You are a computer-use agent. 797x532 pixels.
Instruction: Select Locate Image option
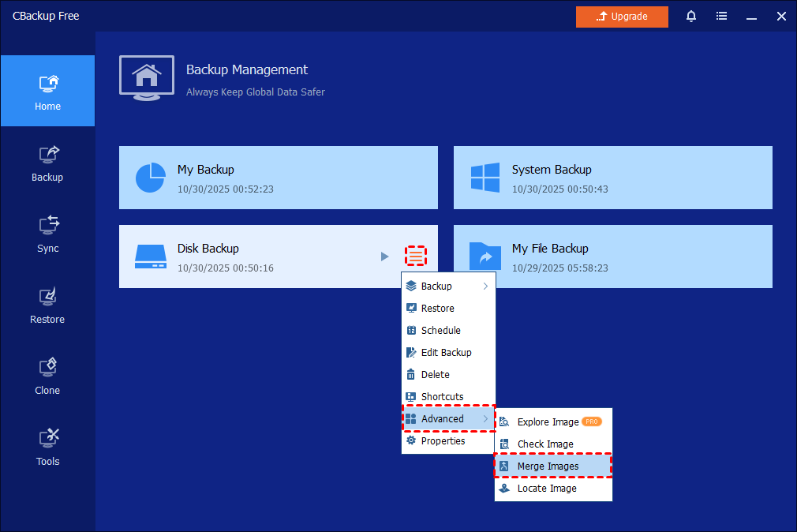(x=553, y=489)
